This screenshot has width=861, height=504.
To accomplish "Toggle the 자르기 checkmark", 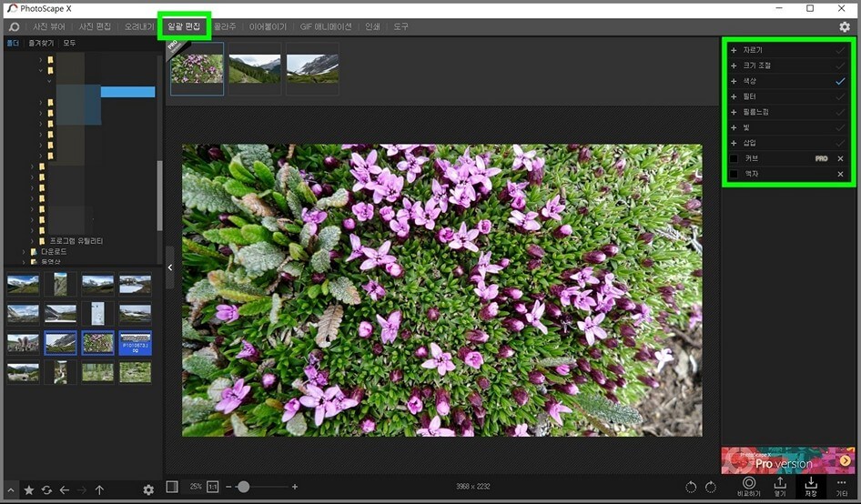I will [840, 50].
